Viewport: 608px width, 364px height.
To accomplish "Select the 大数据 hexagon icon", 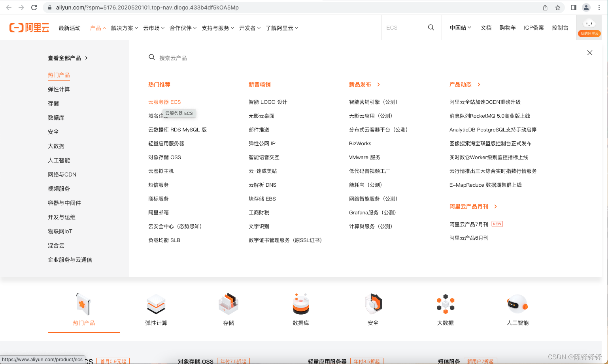I will pos(446,304).
